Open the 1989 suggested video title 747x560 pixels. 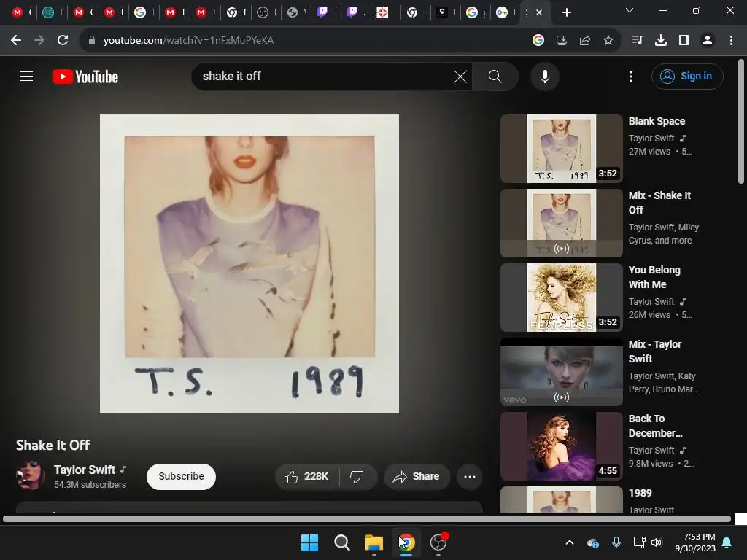[640, 493]
